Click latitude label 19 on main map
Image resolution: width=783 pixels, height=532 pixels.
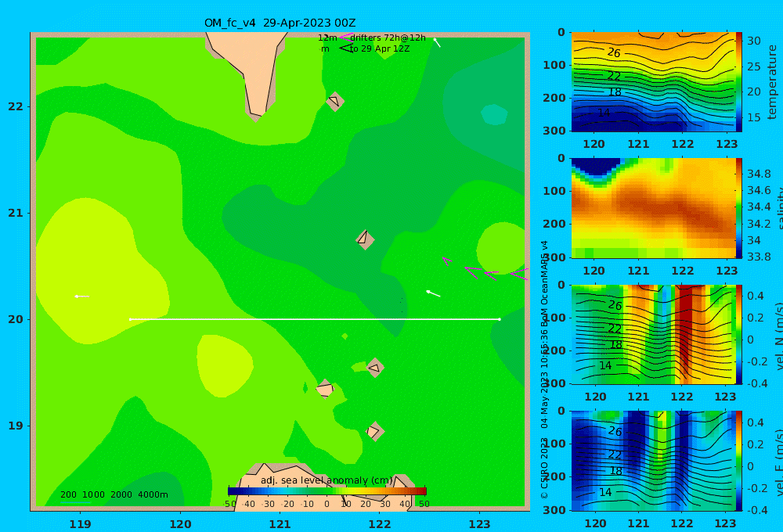click(x=16, y=426)
